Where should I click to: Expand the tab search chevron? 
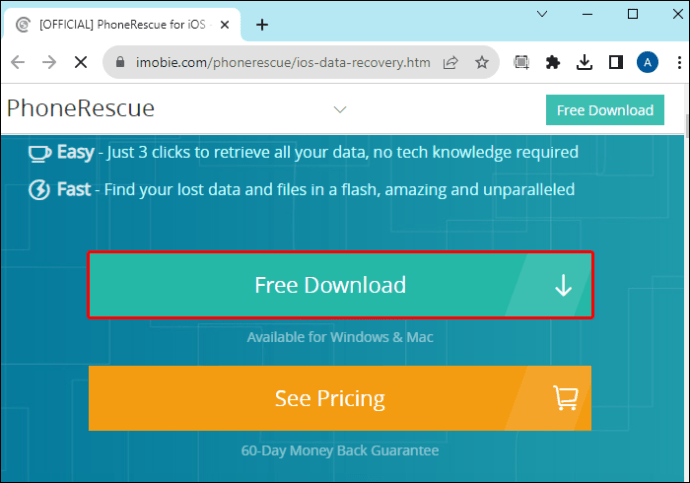click(542, 14)
